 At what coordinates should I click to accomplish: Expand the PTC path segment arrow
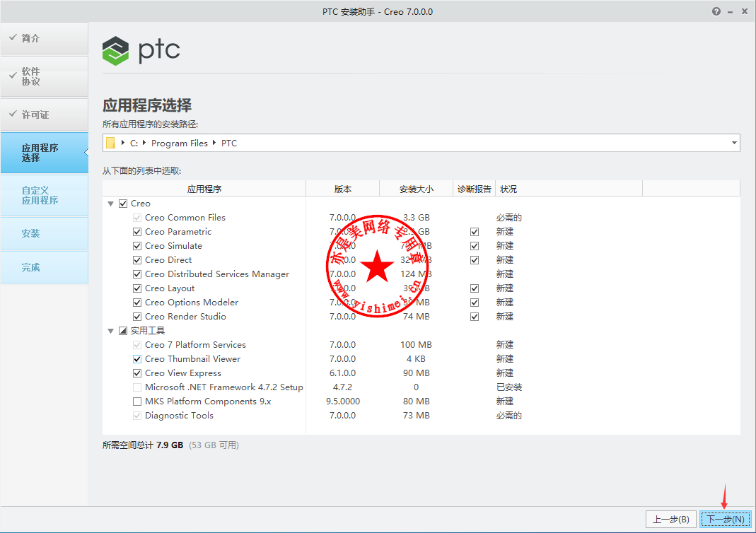tap(214, 143)
